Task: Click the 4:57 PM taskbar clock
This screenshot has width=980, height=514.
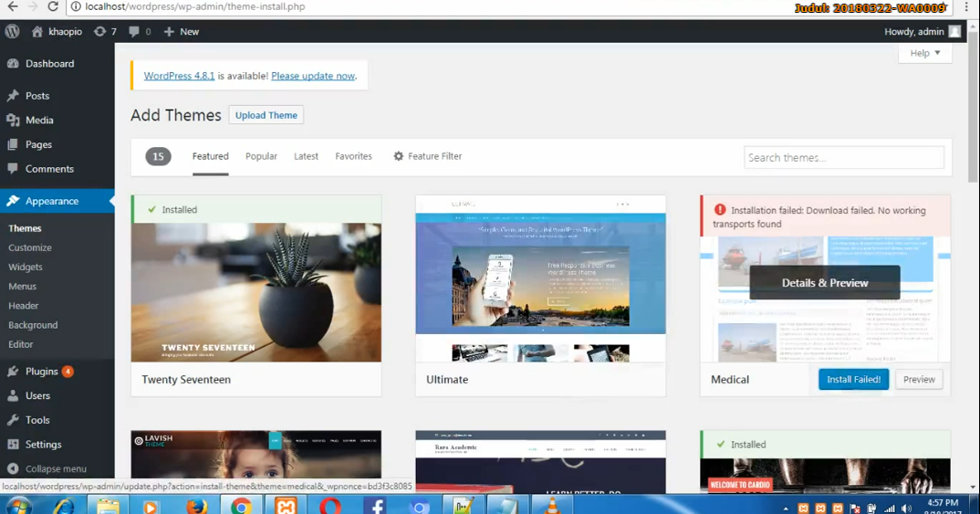Action: coord(944,503)
